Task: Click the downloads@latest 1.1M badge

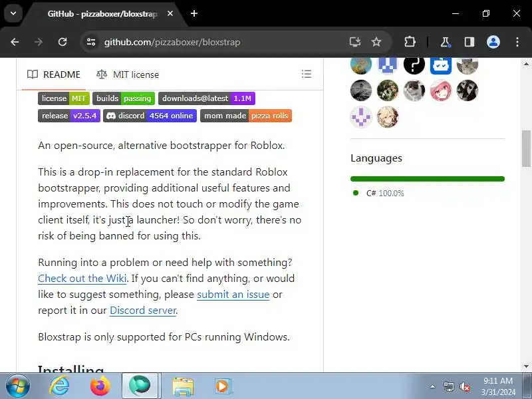Action: tap(207, 98)
